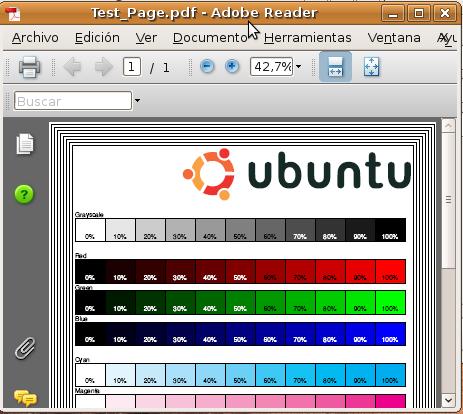Click the scroll down arrow of the vertical scrollbar

click(448, 400)
